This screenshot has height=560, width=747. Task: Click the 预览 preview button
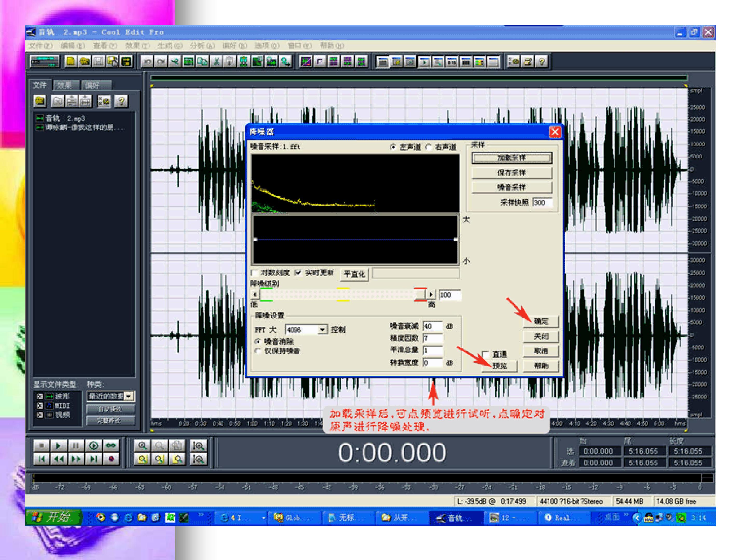(x=500, y=366)
